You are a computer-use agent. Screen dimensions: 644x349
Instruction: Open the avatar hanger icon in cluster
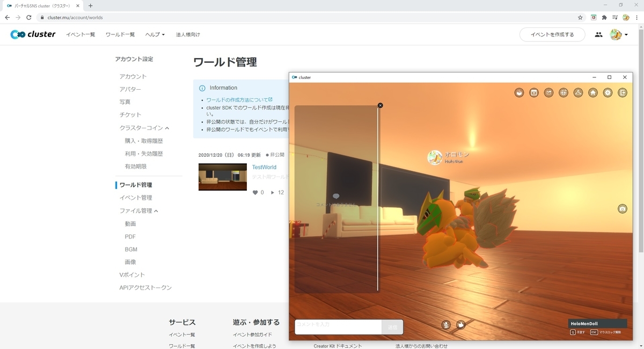pyautogui.click(x=579, y=92)
